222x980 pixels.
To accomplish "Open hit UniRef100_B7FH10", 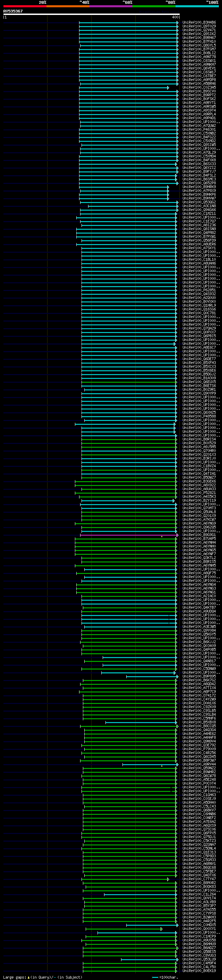I will coord(199,41).
